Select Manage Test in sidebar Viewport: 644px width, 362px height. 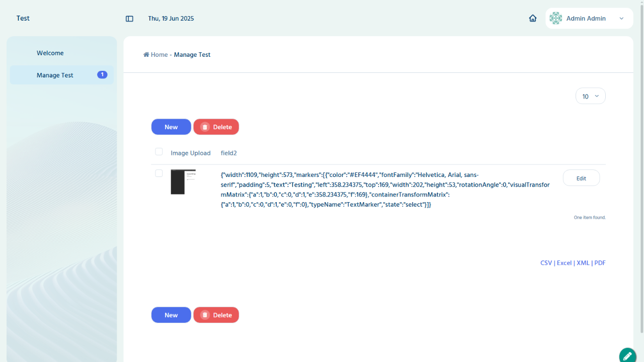(x=55, y=75)
